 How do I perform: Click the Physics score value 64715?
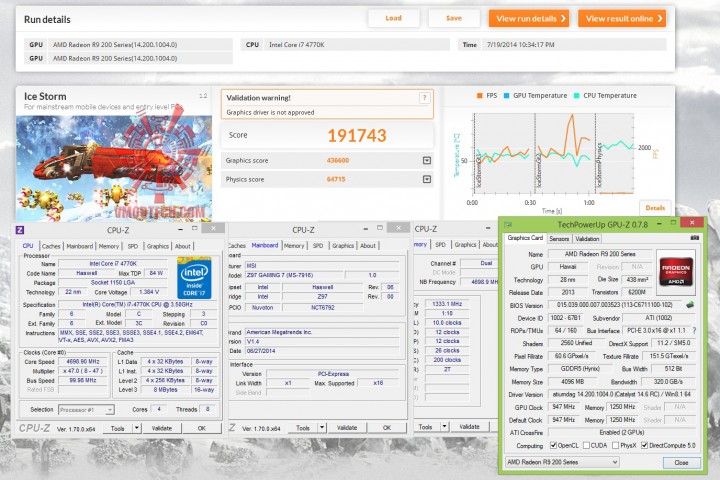coord(336,179)
